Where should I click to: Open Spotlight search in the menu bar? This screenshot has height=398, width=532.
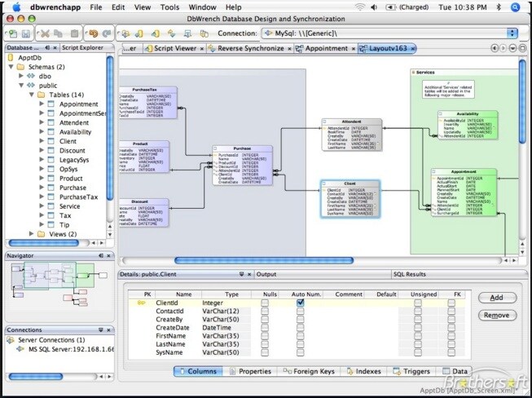(x=516, y=7)
